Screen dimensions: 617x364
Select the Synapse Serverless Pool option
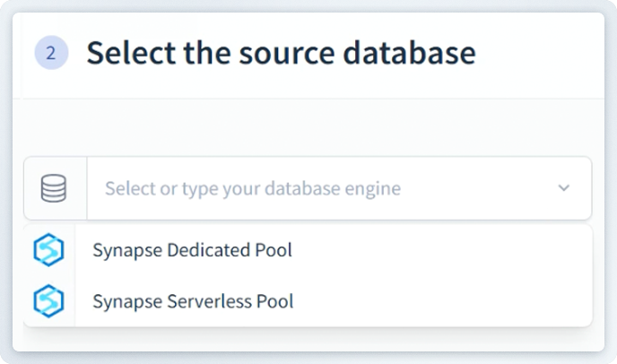tap(193, 301)
